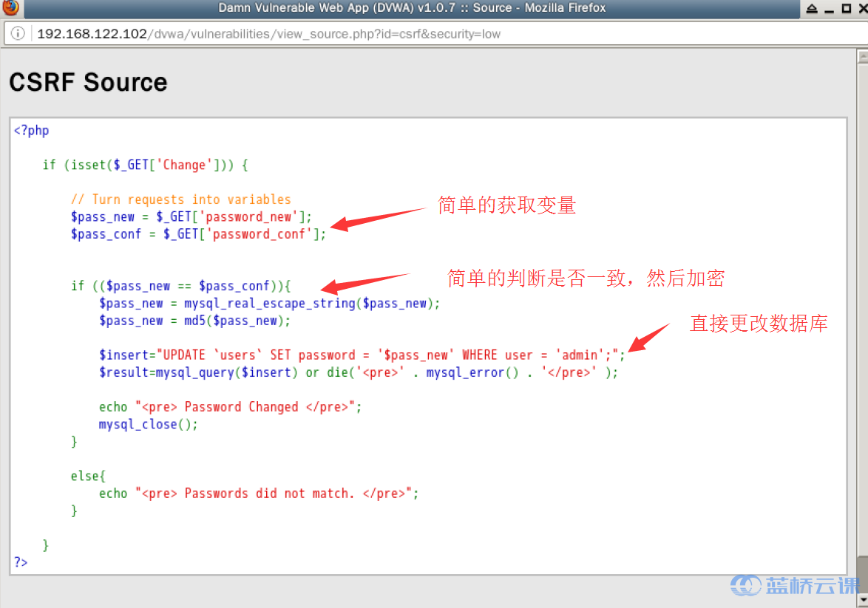The image size is (868, 608).
Task: Click the 'CSRF Source' heading
Action: 88,83
